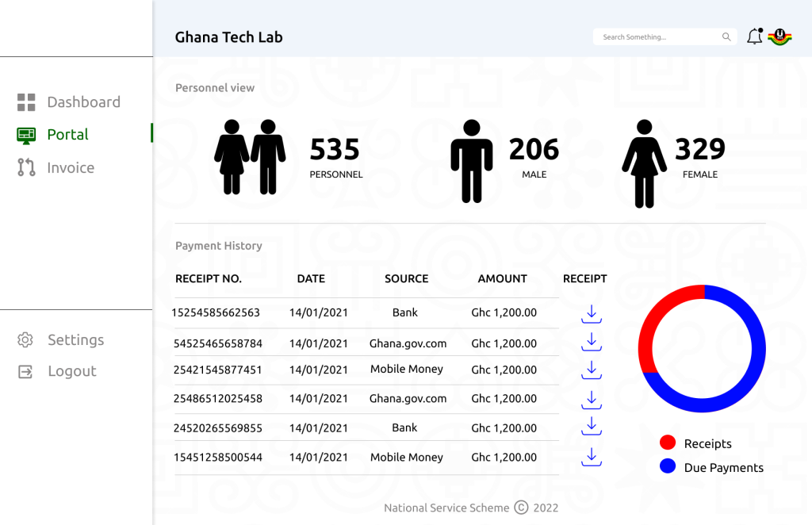
Task: Click the male personnel figure icon
Action: [473, 161]
